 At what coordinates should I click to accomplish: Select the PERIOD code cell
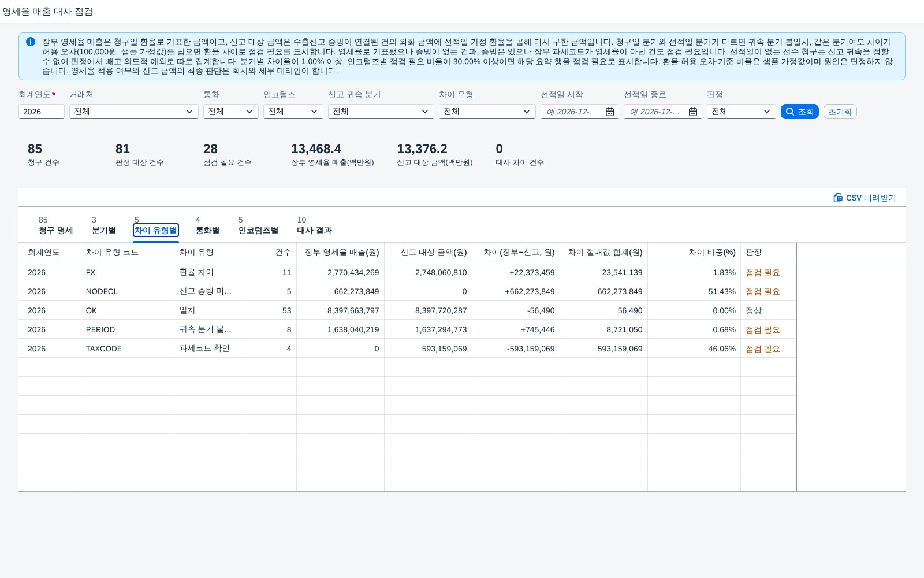pyautogui.click(x=128, y=329)
